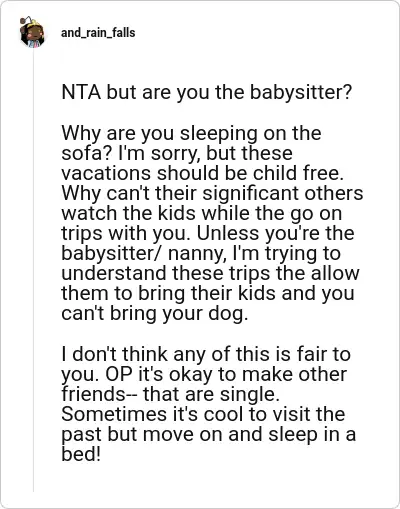This screenshot has height=509, width=400.
Task: Click the word 'NTA' in the comment
Action: pos(81,92)
